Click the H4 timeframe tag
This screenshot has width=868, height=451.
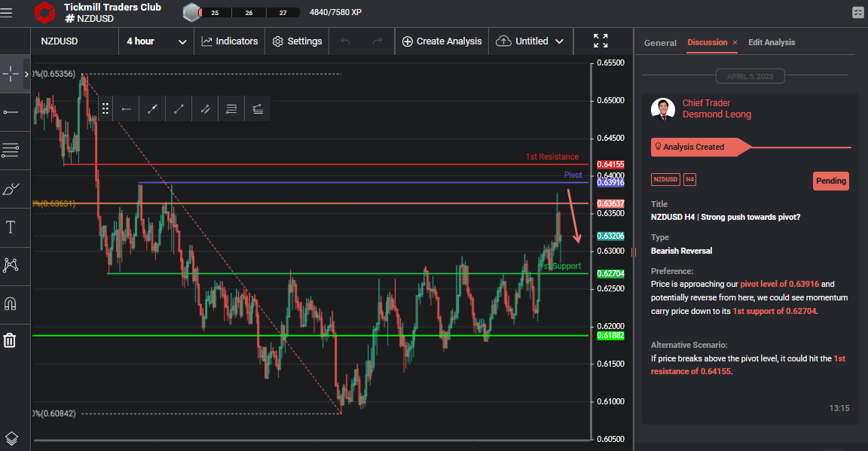click(689, 179)
